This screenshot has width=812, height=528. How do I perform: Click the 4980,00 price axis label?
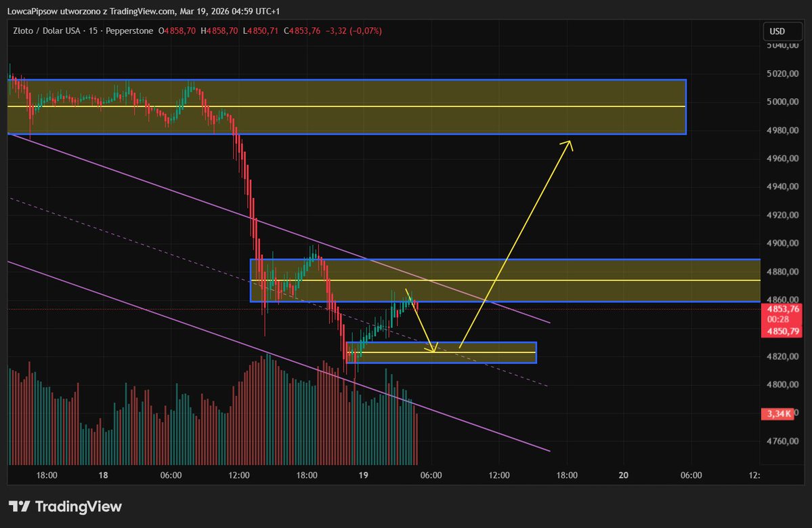click(782, 130)
